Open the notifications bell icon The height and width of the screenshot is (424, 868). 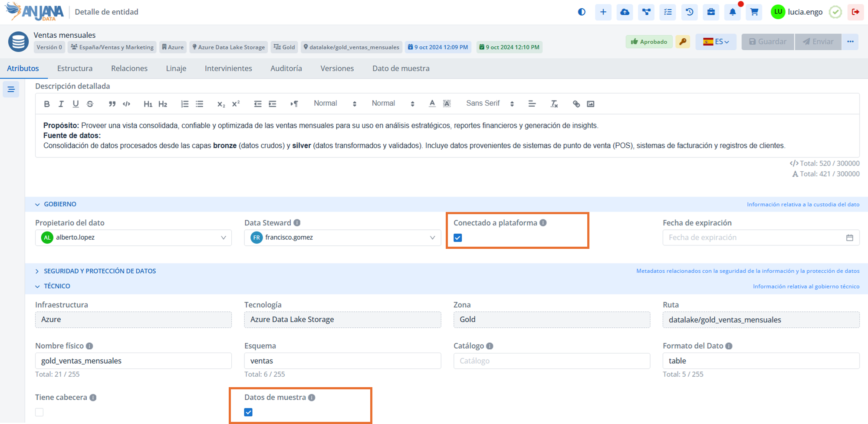pyautogui.click(x=733, y=12)
